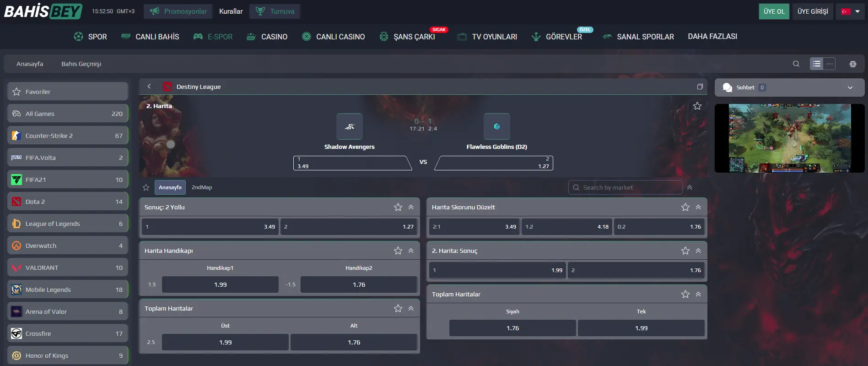868x366 pixels.
Task: Collapse the right Toplam Haritalar (Siyah/Tek) market
Action: (x=698, y=294)
